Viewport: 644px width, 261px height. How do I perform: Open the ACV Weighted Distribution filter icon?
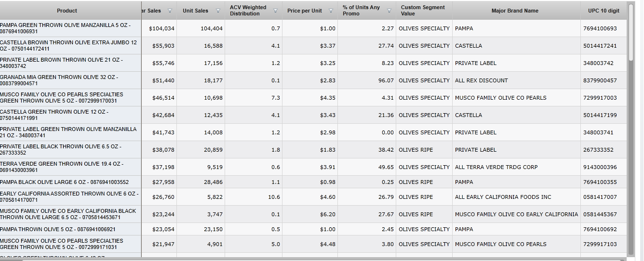275,11
